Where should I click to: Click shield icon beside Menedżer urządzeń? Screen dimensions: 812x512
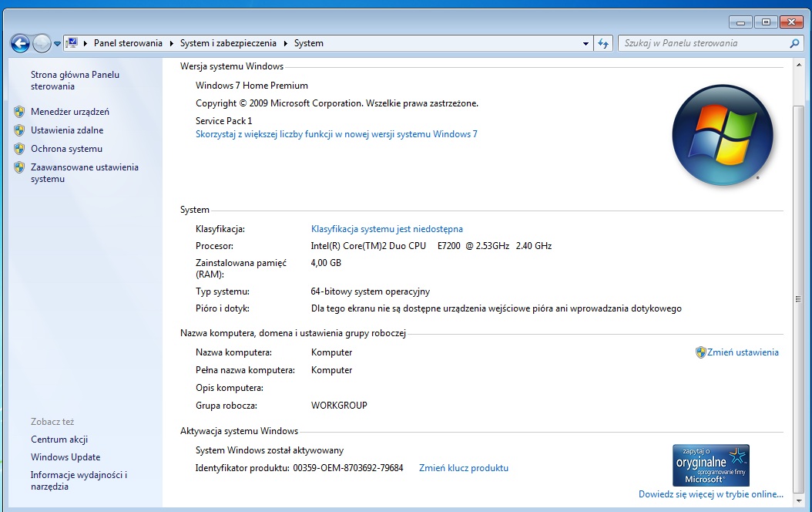click(x=19, y=111)
